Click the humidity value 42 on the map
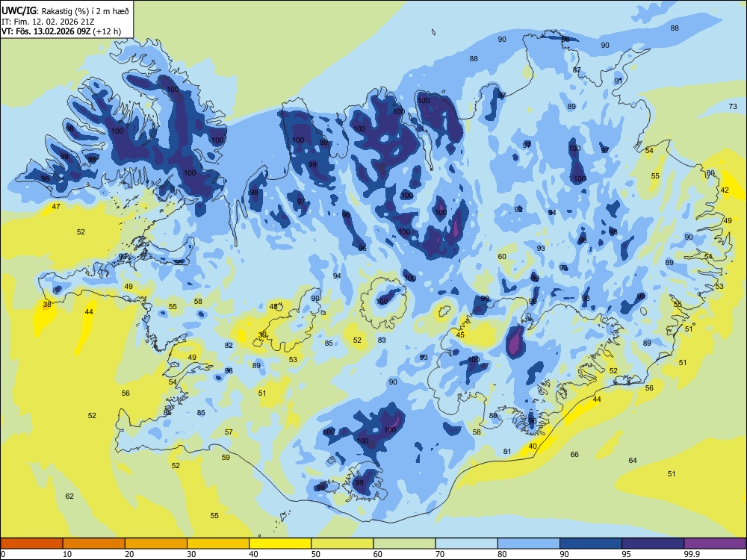The image size is (747, 560). (725, 190)
